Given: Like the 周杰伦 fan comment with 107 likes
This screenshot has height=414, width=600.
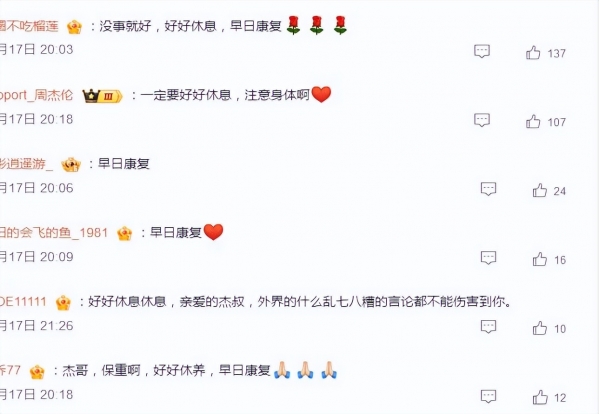Looking at the screenshot, I should click(x=533, y=122).
